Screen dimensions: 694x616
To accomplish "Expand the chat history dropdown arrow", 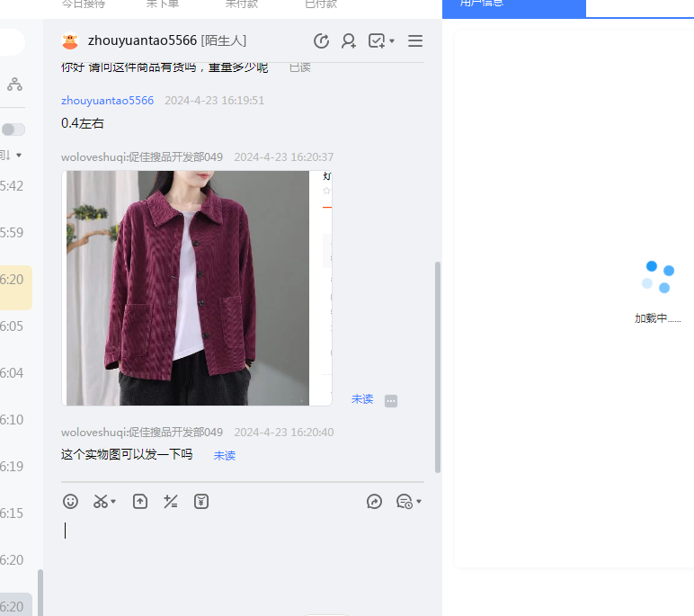I will tap(419, 502).
